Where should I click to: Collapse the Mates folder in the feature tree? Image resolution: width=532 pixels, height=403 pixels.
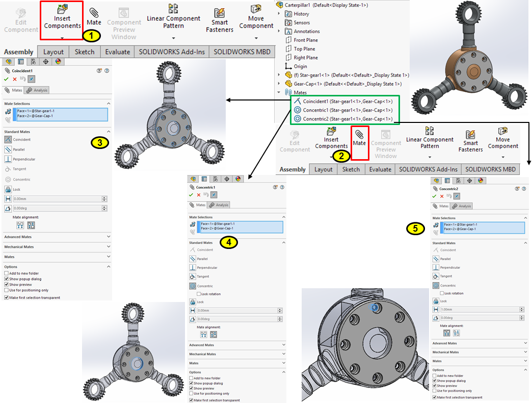point(279,92)
